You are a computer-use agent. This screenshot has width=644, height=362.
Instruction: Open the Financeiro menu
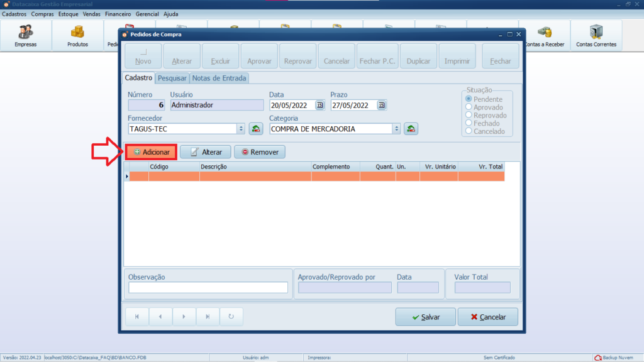pos(118,13)
